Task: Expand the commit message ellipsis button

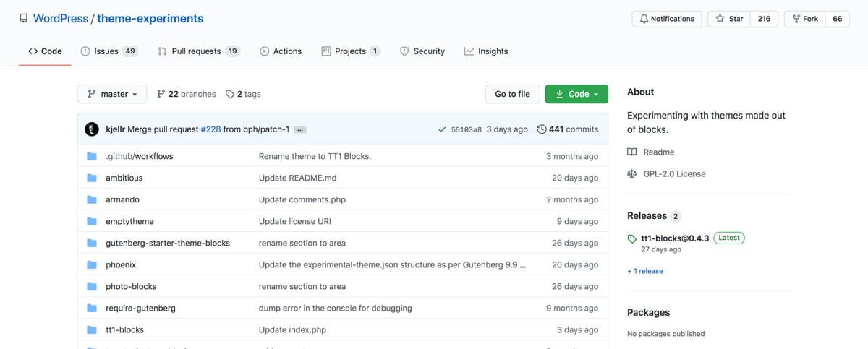Action: 301,129
